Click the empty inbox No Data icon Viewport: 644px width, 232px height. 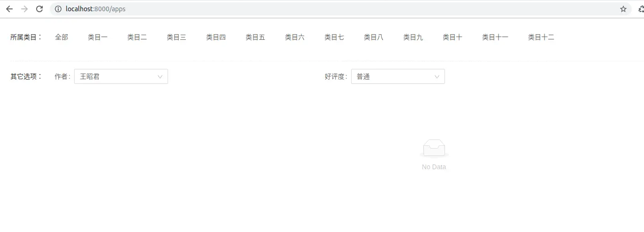point(434,148)
